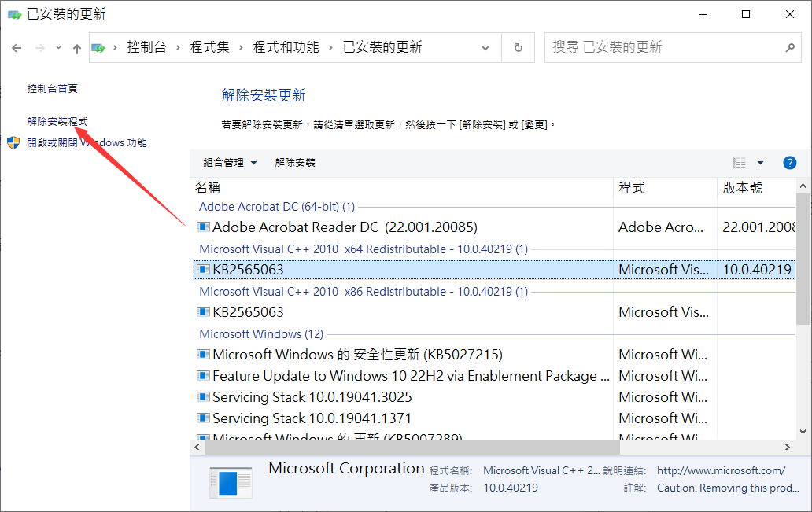Click icon of Servicing Stack 10.0.19041.3025
The width and height of the screenshot is (812, 512).
pyautogui.click(x=203, y=396)
